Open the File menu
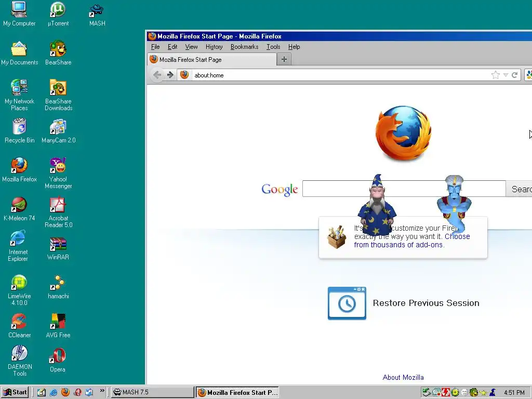This screenshot has width=532, height=399. point(155,47)
